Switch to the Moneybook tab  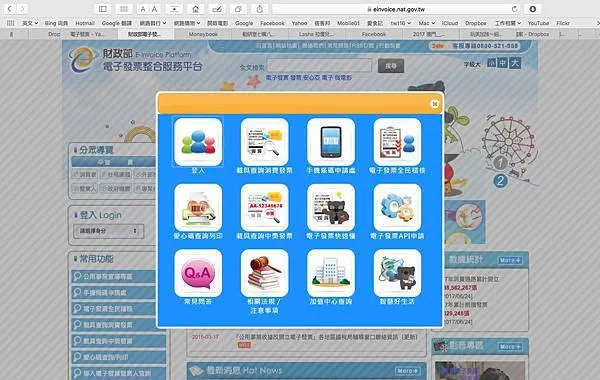(203, 34)
